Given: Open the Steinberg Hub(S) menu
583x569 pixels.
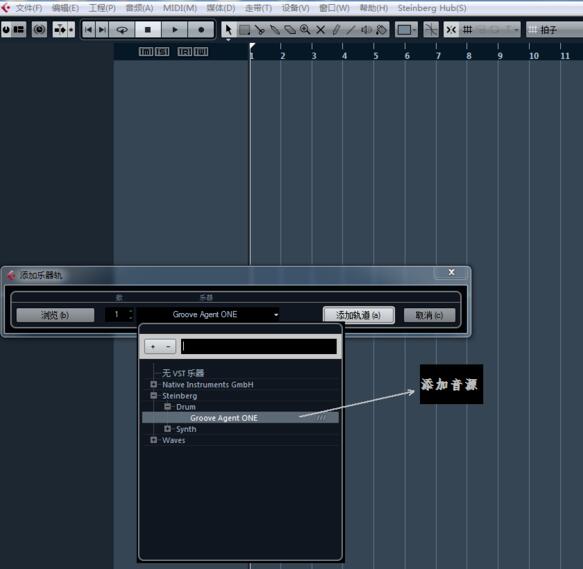Looking at the screenshot, I should pyautogui.click(x=432, y=8).
